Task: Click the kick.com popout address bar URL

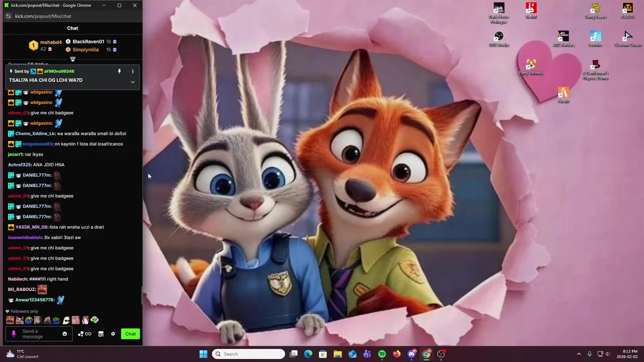Action: [x=43, y=16]
